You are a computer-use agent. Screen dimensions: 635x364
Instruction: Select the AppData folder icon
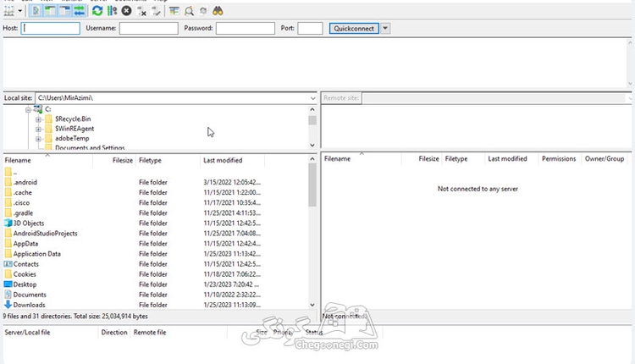tap(8, 243)
